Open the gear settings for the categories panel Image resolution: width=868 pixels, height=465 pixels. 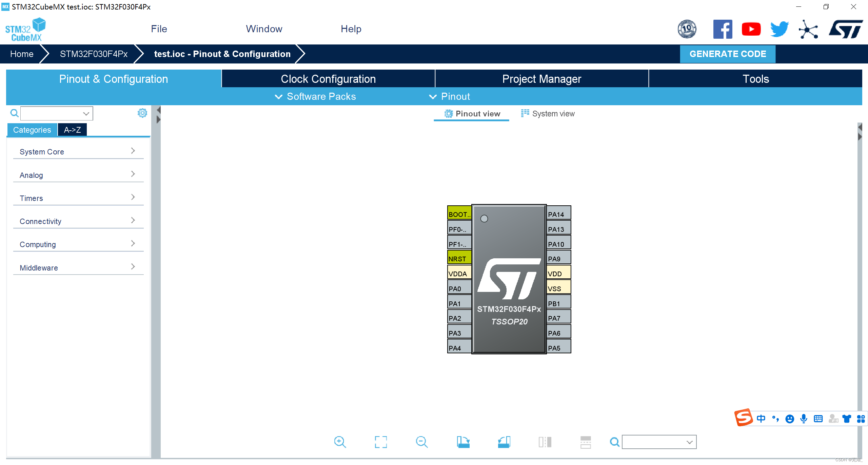click(x=142, y=113)
